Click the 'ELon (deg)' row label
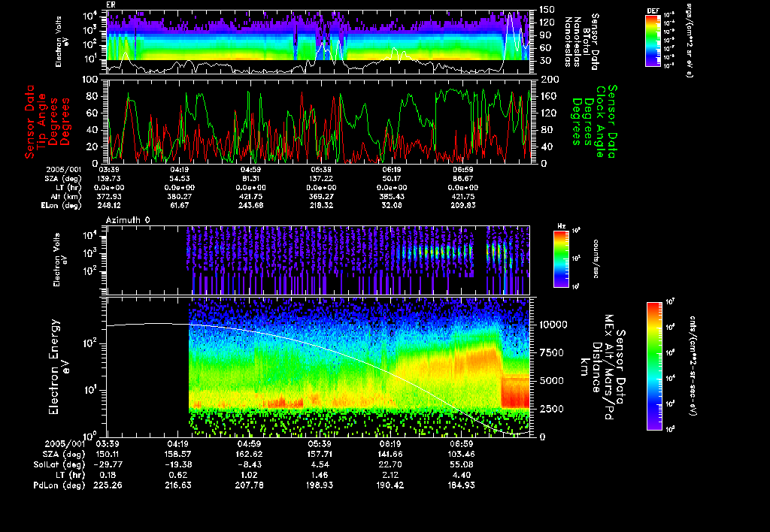Screen dimensions: 770x532 point(61,205)
